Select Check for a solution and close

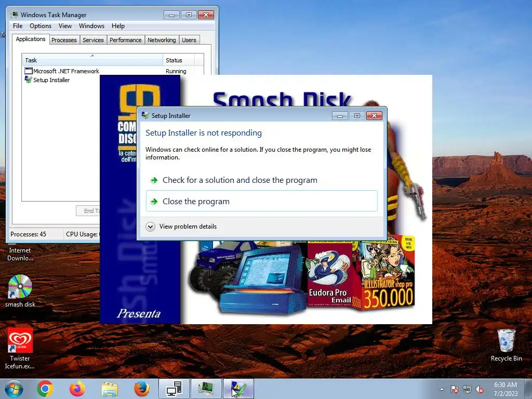[262, 180]
